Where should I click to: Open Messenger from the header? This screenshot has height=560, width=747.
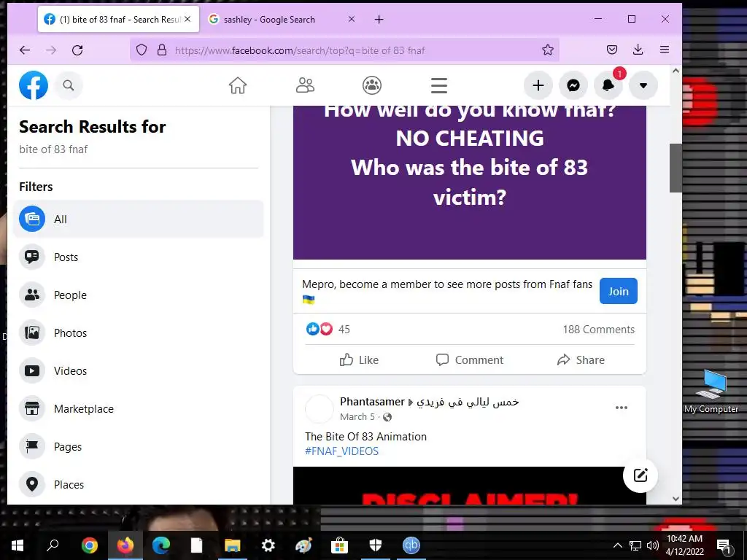point(573,85)
